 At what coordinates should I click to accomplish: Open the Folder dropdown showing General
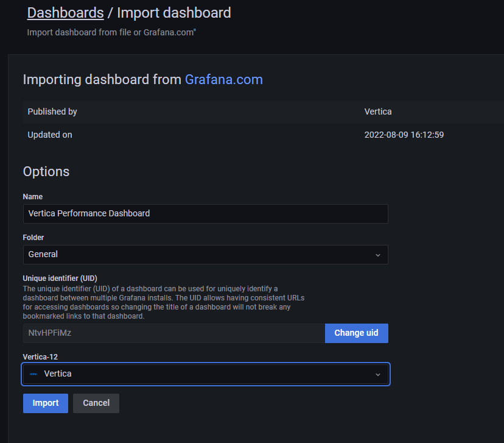205,255
